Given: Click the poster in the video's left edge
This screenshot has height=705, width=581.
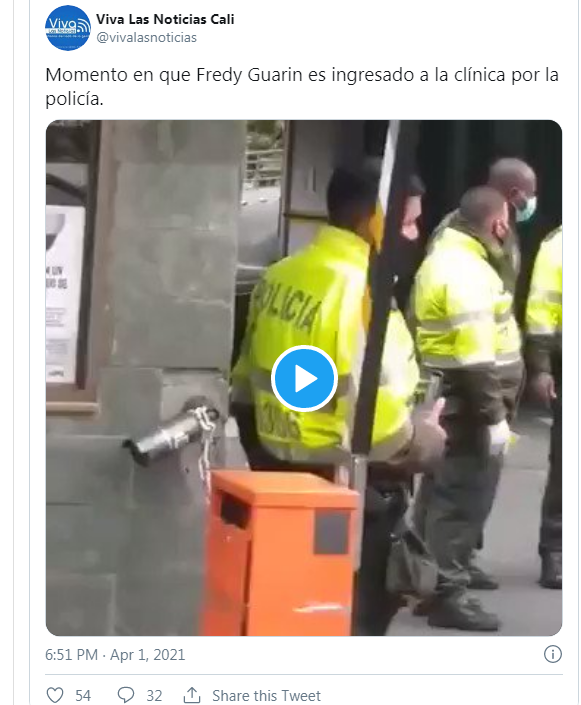Looking at the screenshot, I should tap(65, 294).
